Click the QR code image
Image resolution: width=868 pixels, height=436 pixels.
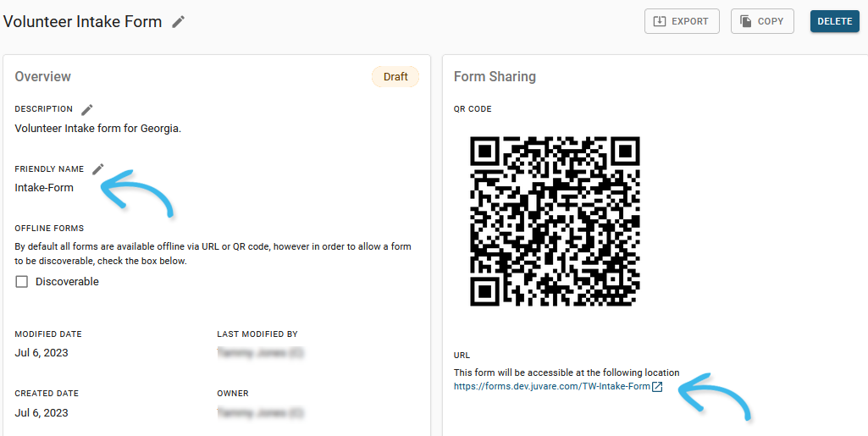tap(555, 221)
